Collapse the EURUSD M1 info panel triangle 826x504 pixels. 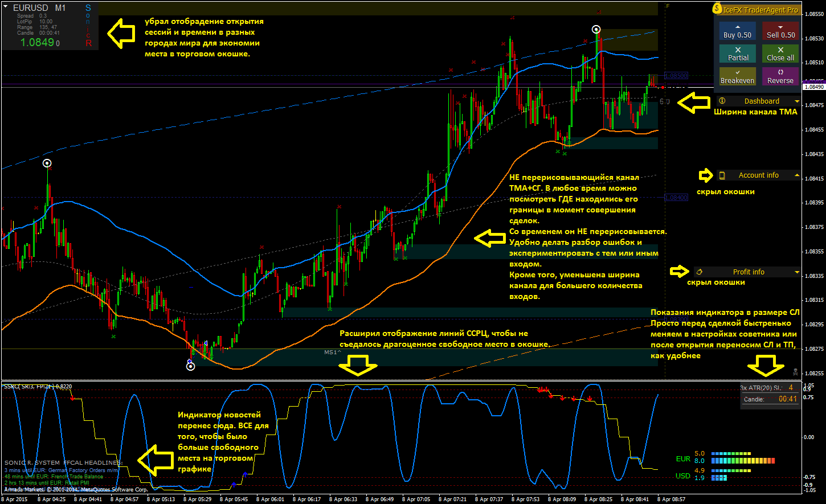click(5, 7)
